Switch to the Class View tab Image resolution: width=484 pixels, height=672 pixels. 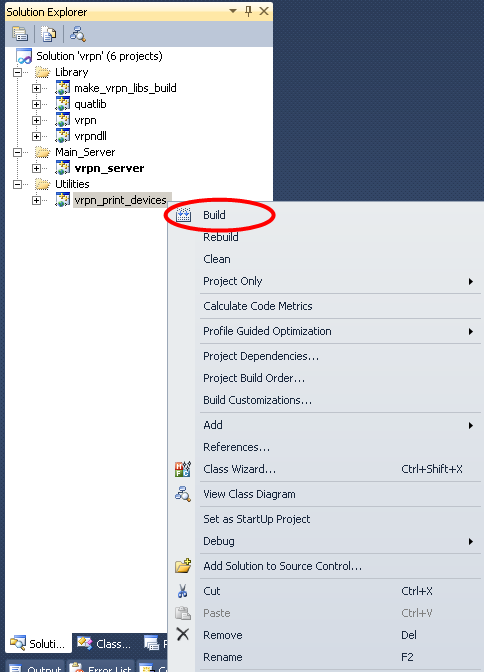pyautogui.click(x=103, y=644)
